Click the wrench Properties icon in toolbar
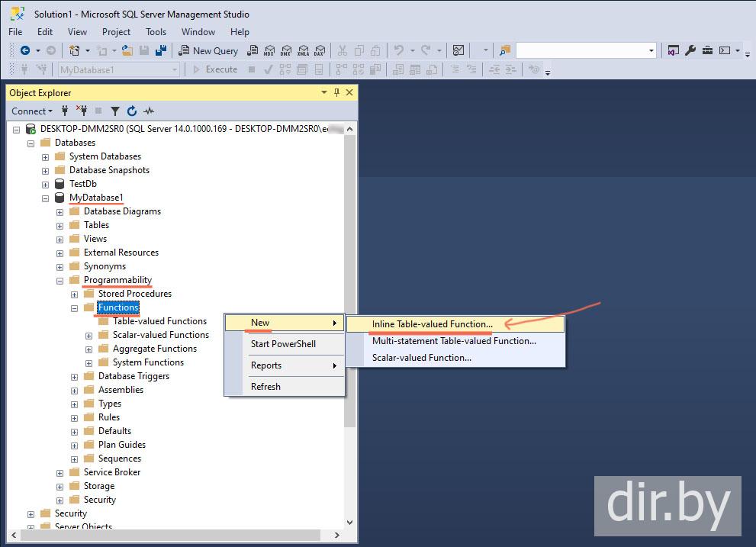Screen dimensions: 756x547 coord(690,50)
